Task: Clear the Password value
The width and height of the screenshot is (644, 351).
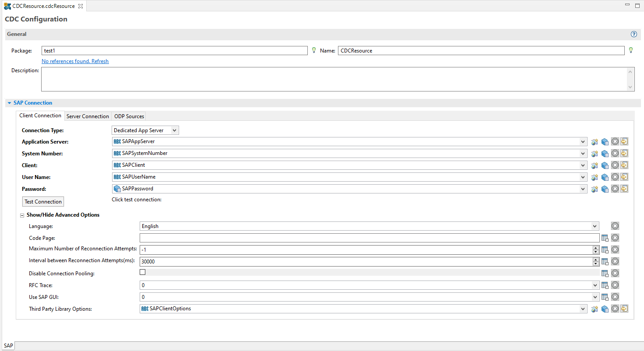Action: click(x=615, y=189)
